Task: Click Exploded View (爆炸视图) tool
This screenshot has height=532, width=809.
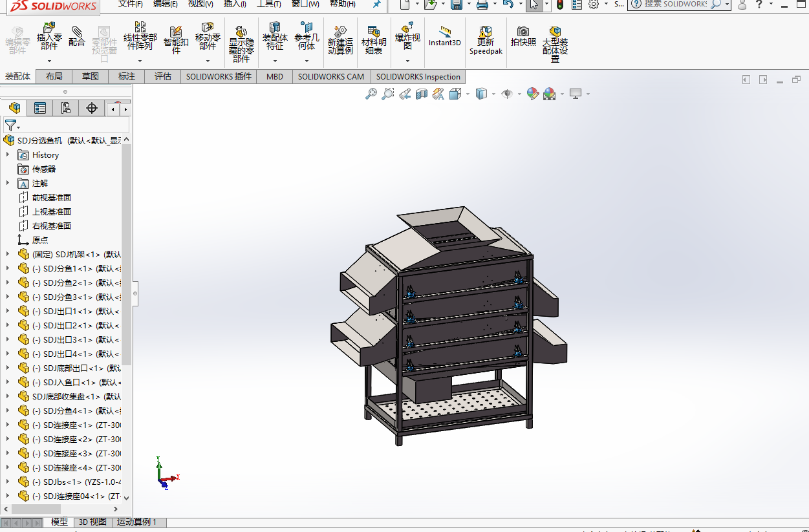Action: tap(407, 37)
